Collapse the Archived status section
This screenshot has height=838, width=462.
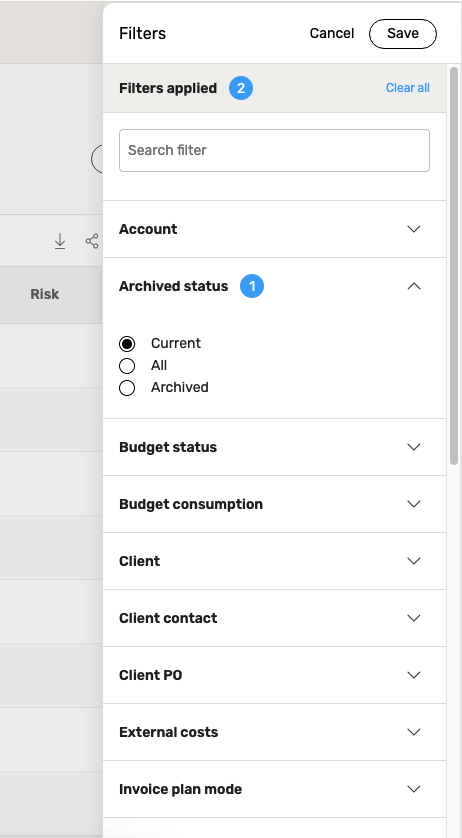tap(414, 286)
